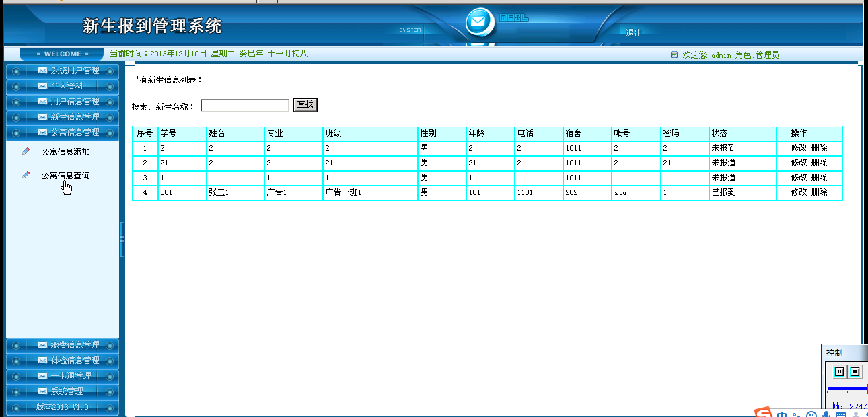Click the punctuation icon in IME bar
868x417 pixels.
click(797, 414)
